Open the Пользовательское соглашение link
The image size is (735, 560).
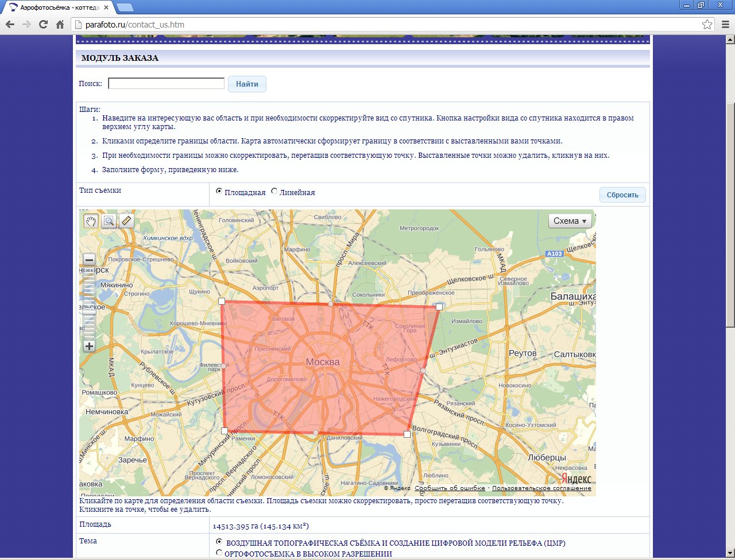coord(541,488)
